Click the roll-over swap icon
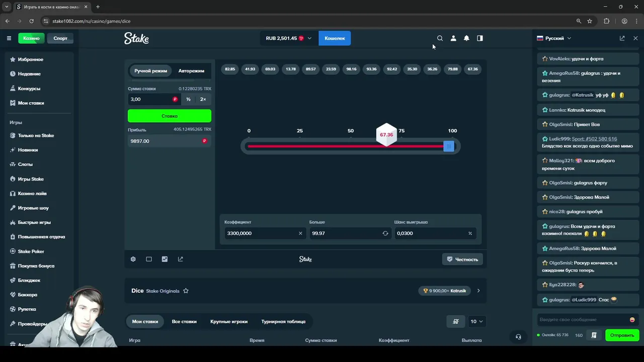Screen dimensions: 644x362 click(x=385, y=233)
